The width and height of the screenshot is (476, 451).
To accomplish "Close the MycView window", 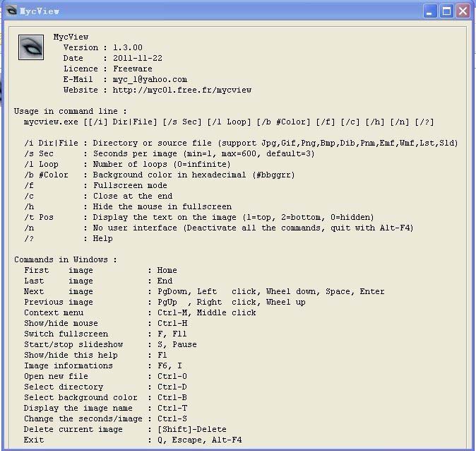I will tap(463, 11).
